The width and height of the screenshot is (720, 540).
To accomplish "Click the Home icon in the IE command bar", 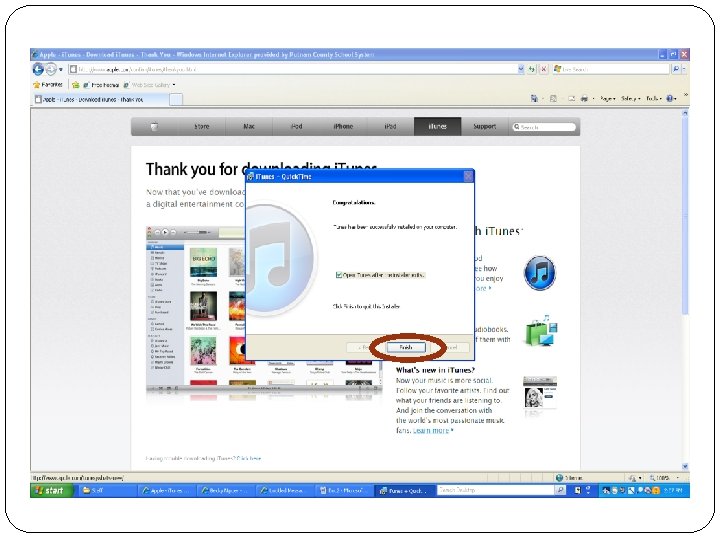I will [534, 98].
